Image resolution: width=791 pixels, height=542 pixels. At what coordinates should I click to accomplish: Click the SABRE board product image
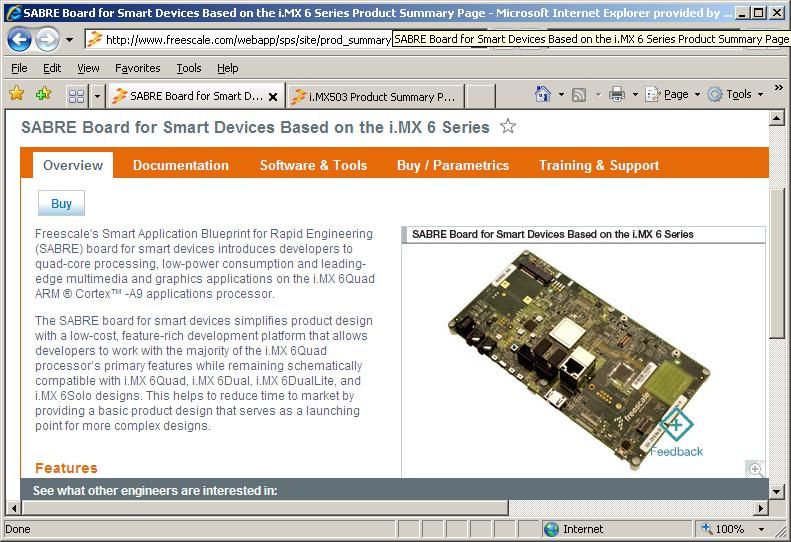(579, 359)
